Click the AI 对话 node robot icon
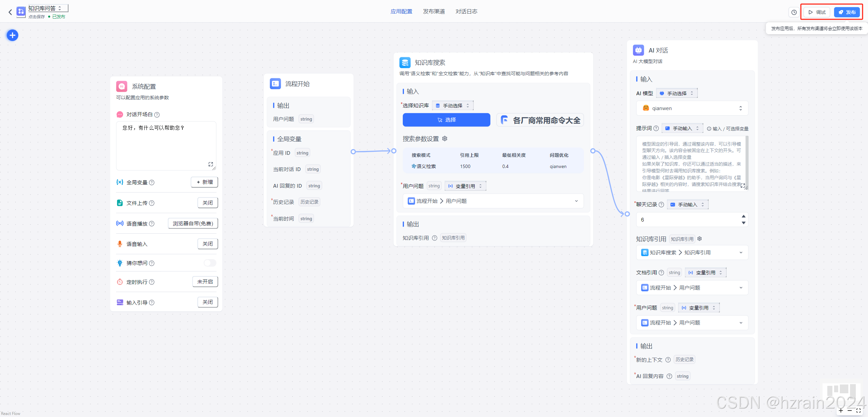Screen dimensions: 868x417 (x=638, y=50)
